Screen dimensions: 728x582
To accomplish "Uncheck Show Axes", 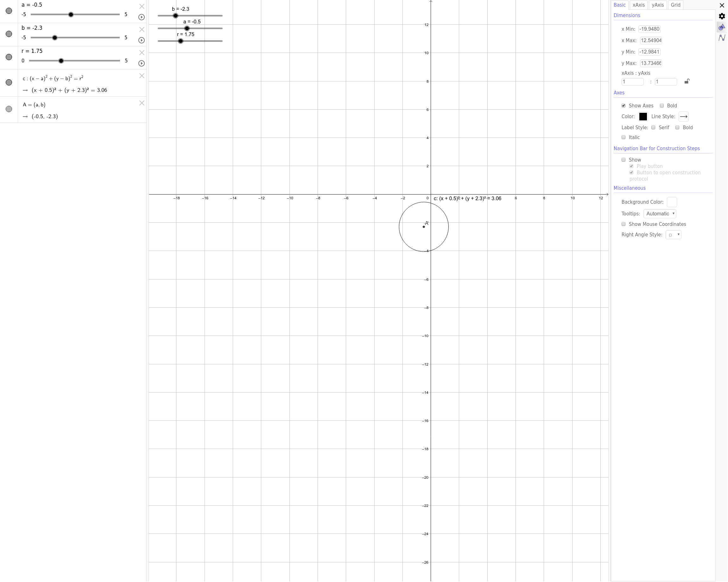I will pyautogui.click(x=624, y=106).
